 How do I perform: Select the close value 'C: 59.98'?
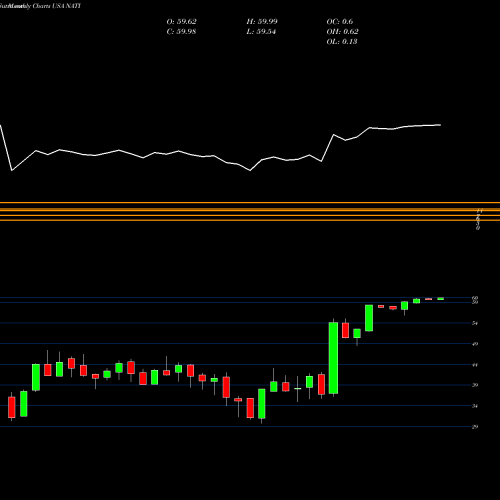(181, 32)
